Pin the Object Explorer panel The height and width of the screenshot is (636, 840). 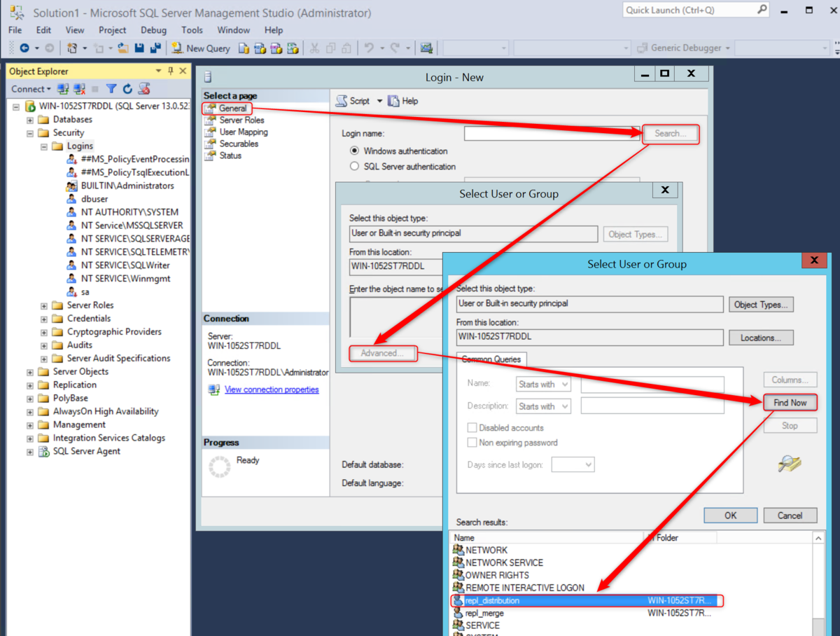170,71
